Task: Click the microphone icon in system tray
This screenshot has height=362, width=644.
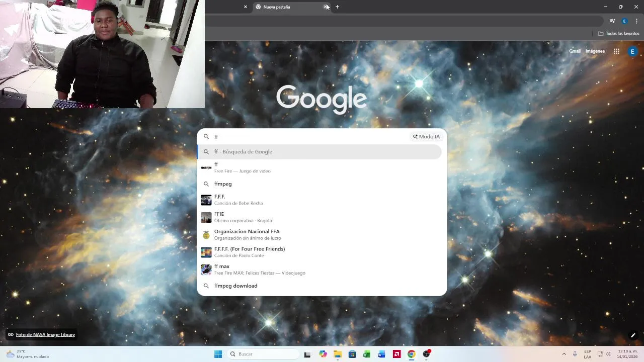Action: coord(575,354)
